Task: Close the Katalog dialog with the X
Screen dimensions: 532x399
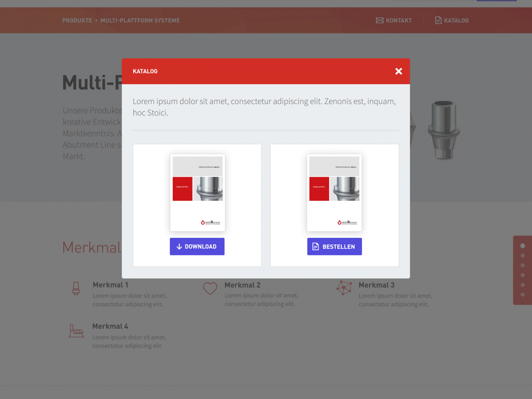Action: (x=398, y=71)
